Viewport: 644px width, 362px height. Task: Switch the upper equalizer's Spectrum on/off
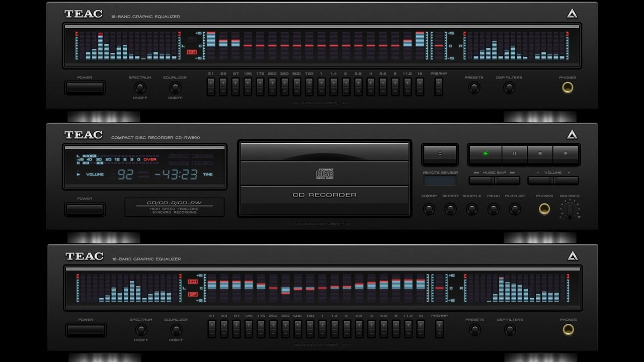(140, 87)
